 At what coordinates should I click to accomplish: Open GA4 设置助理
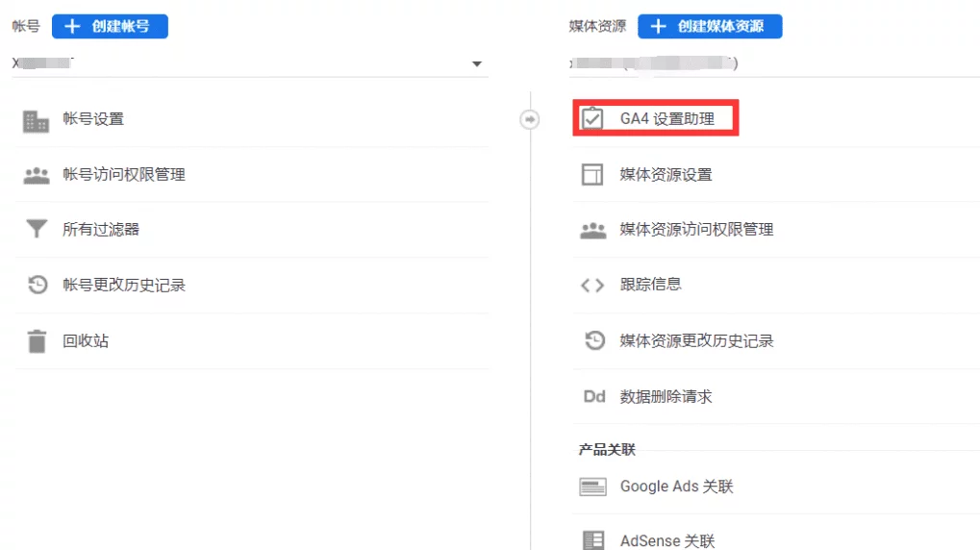pyautogui.click(x=666, y=119)
